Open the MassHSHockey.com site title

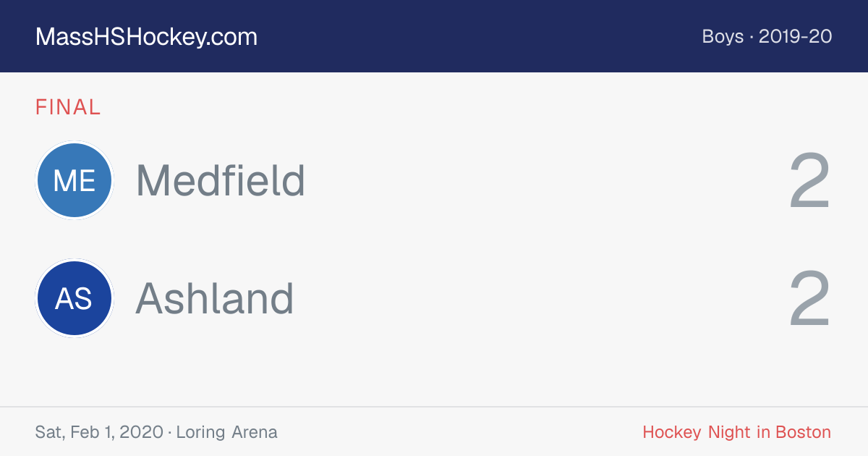click(x=146, y=37)
